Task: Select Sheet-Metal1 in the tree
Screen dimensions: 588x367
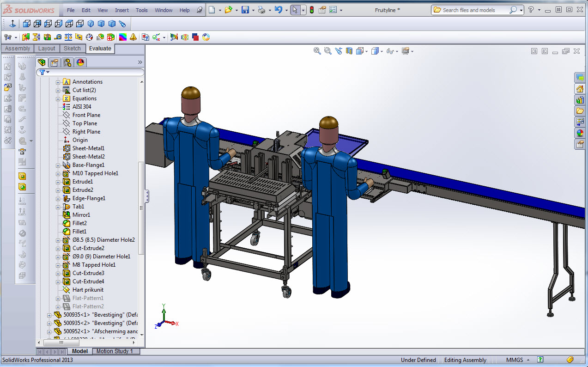Action: [89, 148]
